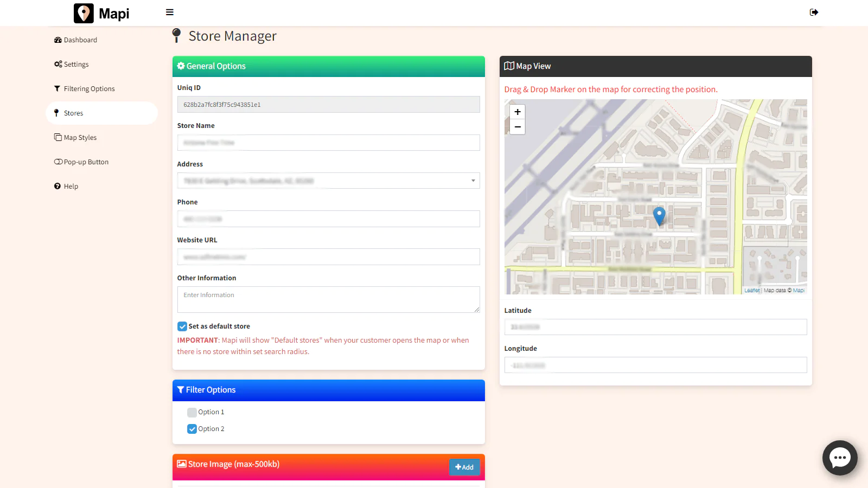Focus the Store Name field
Screen dimensions: 868x488
click(329, 143)
